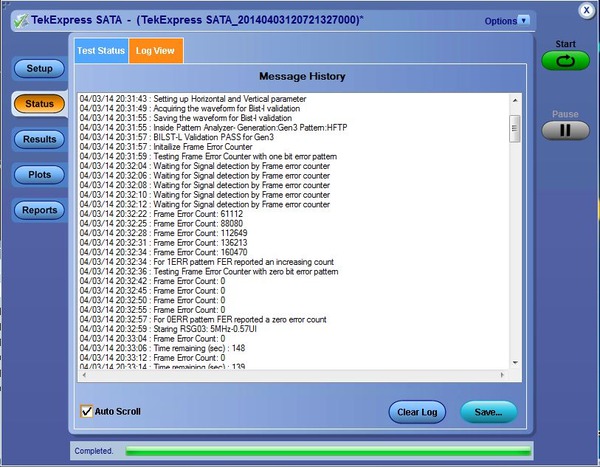Open the Setup panel
The image size is (600, 467).
pos(39,68)
